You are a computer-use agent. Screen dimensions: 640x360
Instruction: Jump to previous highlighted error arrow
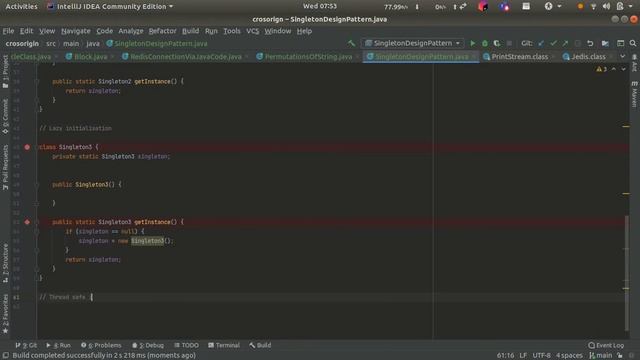[613, 69]
